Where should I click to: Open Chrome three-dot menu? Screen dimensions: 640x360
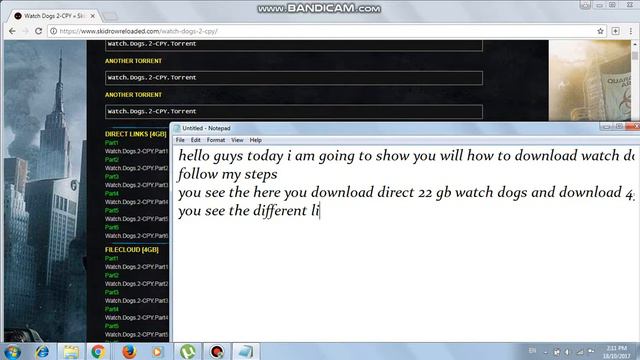[630, 31]
